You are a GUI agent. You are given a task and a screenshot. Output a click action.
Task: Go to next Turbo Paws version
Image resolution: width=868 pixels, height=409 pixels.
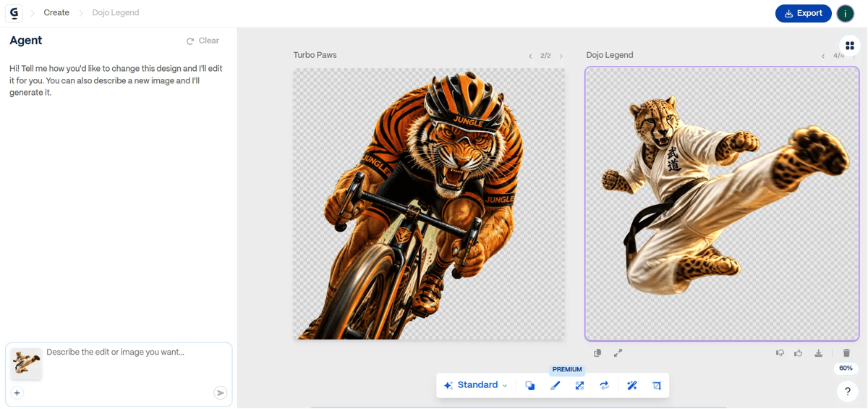[x=561, y=56]
